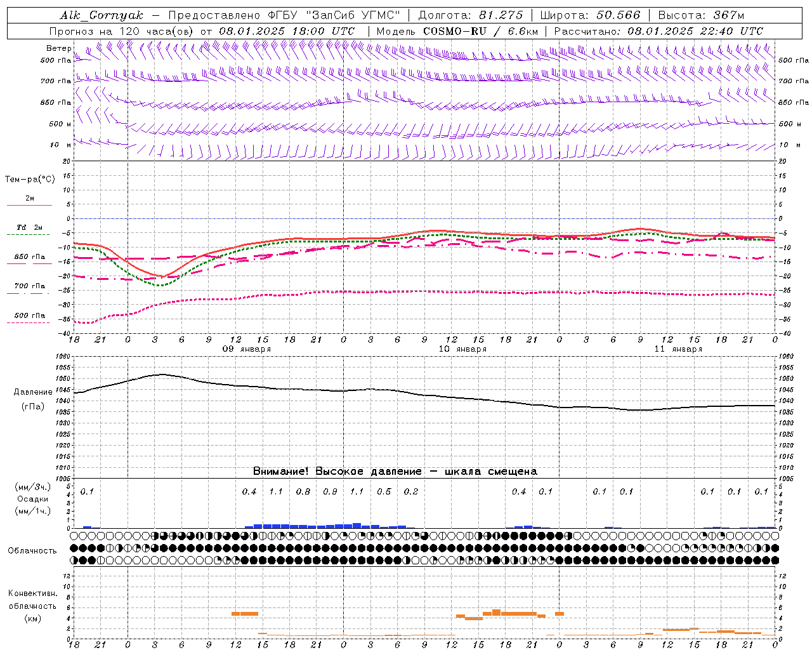Viewport: 812px width, 650px height.
Task: Click the Давление pressure panel label
Action: click(x=32, y=392)
